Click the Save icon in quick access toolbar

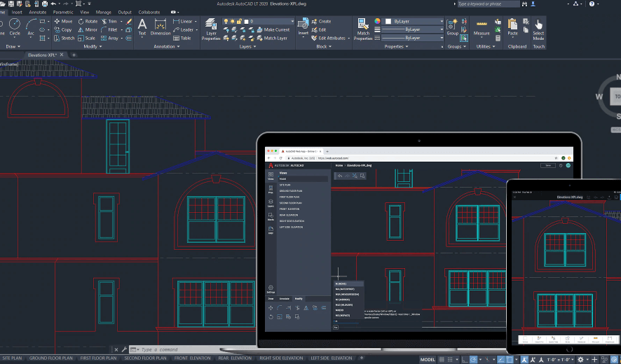(11, 3)
